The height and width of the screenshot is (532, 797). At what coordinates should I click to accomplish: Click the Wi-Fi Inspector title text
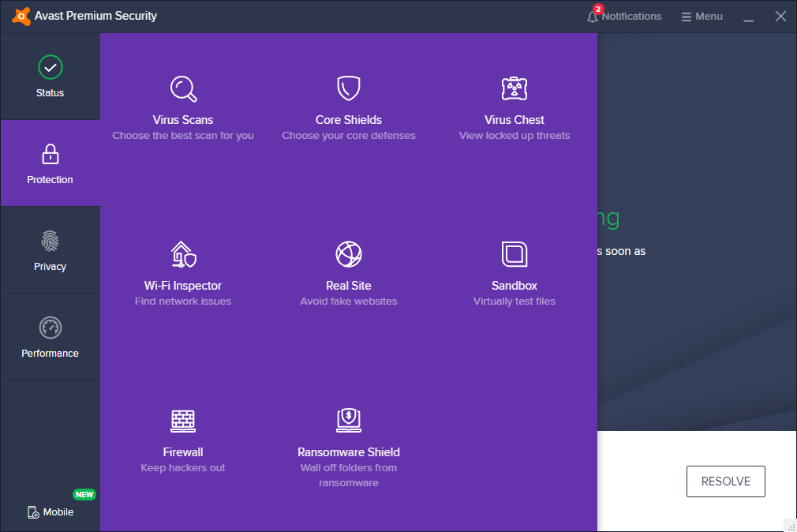click(183, 286)
